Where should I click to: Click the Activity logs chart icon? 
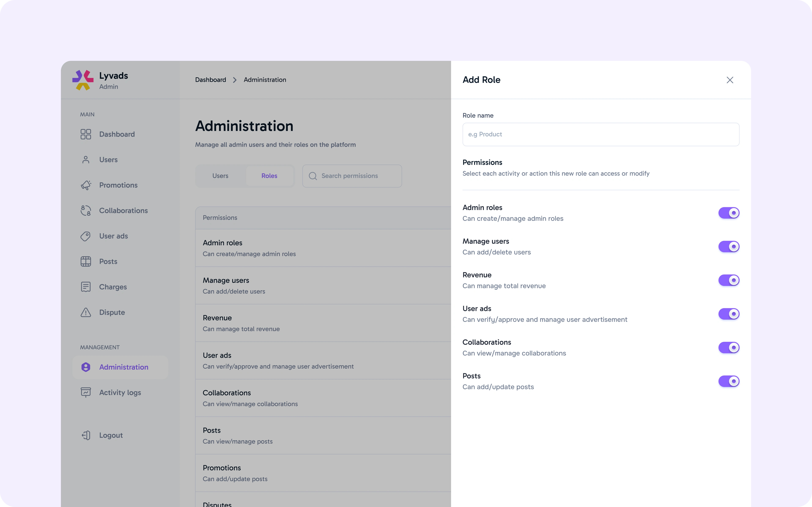pyautogui.click(x=86, y=392)
